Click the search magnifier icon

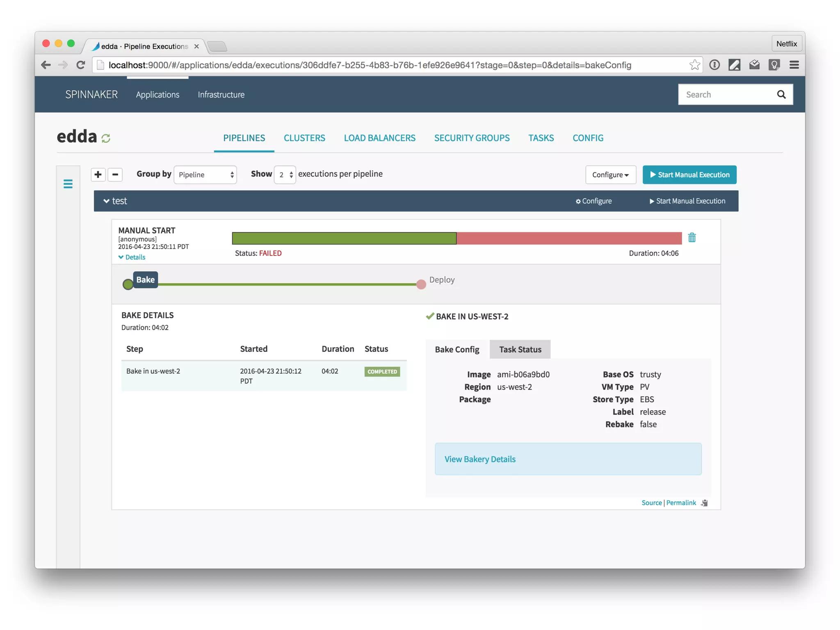coord(781,95)
